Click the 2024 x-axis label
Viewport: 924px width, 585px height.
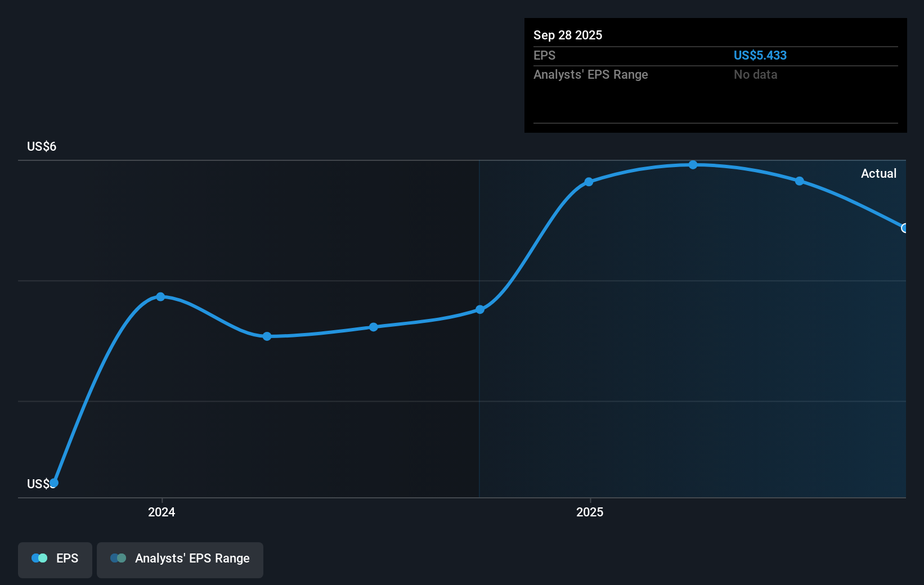pos(162,512)
